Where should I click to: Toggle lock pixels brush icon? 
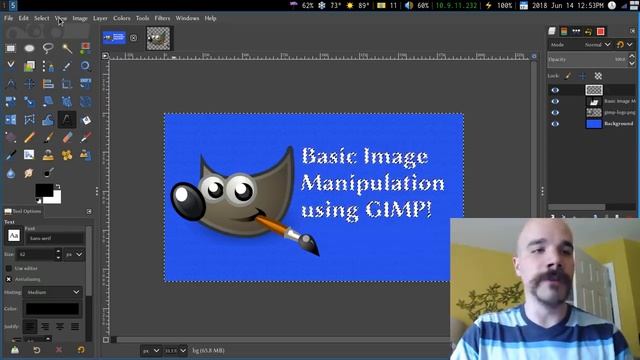[x=568, y=76]
